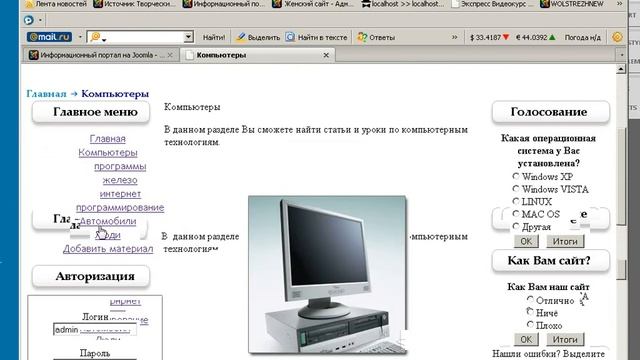The image size is (640, 360).
Task: Open the Информационный по... bookmark
Action: tap(224, 4)
